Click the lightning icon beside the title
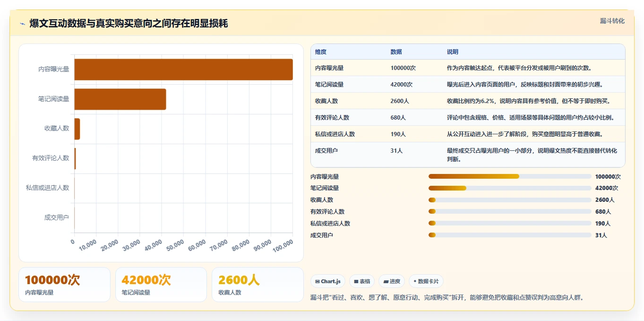The image size is (644, 321). [23, 24]
